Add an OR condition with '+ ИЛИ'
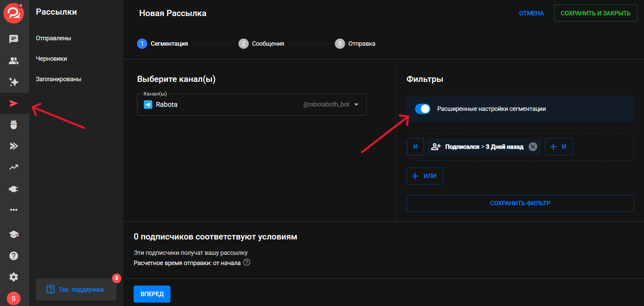The width and height of the screenshot is (644, 306). click(425, 176)
